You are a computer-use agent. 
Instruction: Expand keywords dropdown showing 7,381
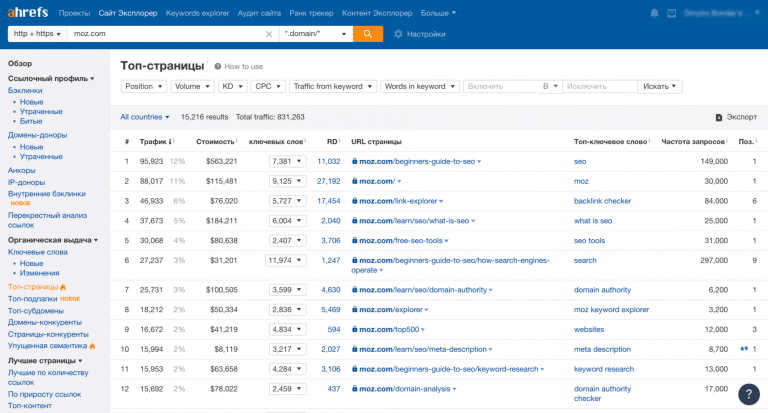pos(288,161)
